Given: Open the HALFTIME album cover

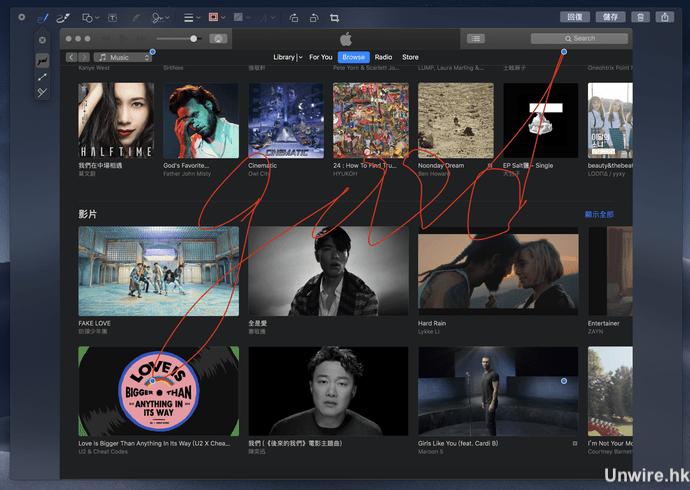Looking at the screenshot, I should click(116, 121).
